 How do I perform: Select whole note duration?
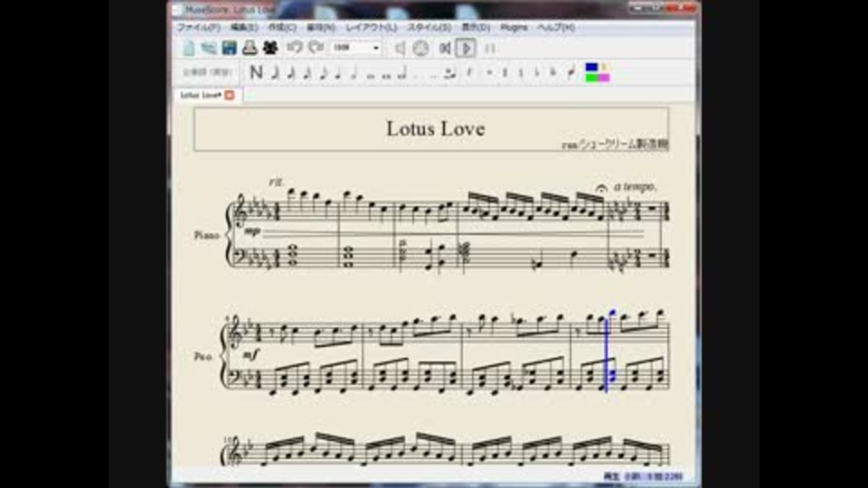(371, 75)
